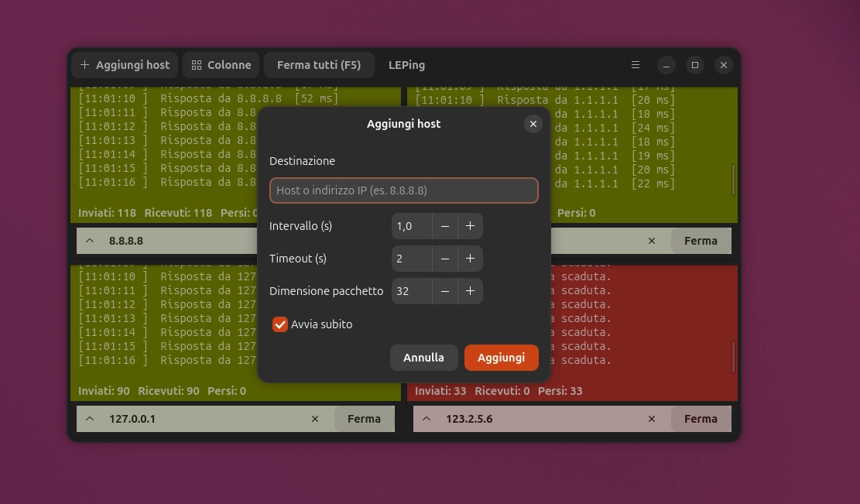
Task: Increase Dimensione pacchetto with plus
Action: (470, 291)
